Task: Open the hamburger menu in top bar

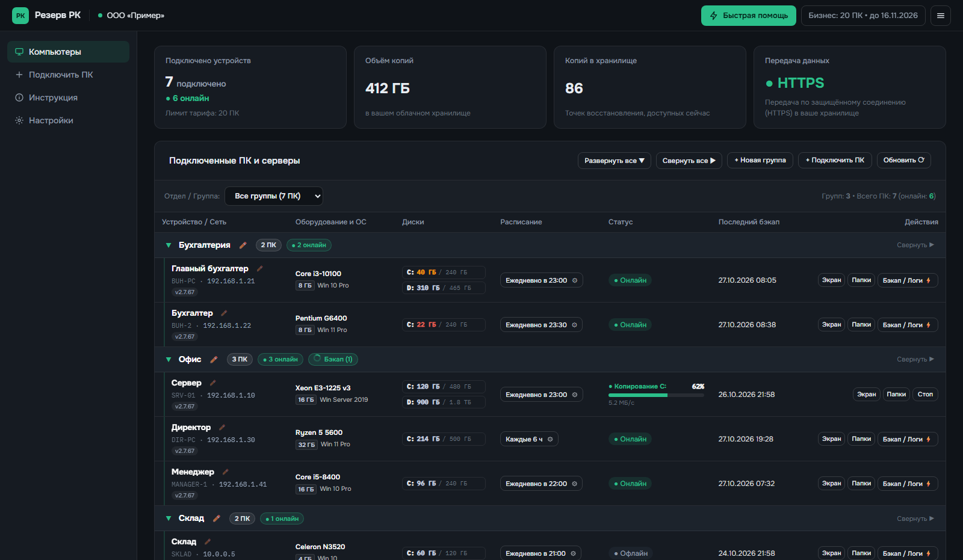Action: (940, 16)
